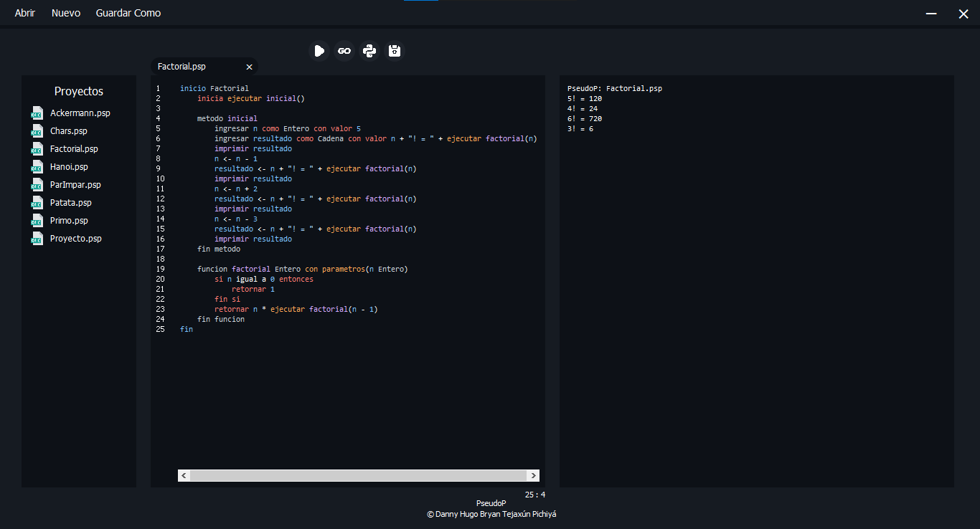Click code line "inicia ejecutar inicial()"
Image resolution: width=980 pixels, height=529 pixels.
pos(251,98)
